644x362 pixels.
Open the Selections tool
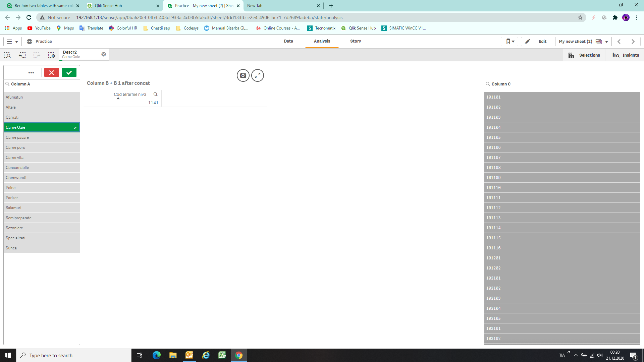click(584, 55)
